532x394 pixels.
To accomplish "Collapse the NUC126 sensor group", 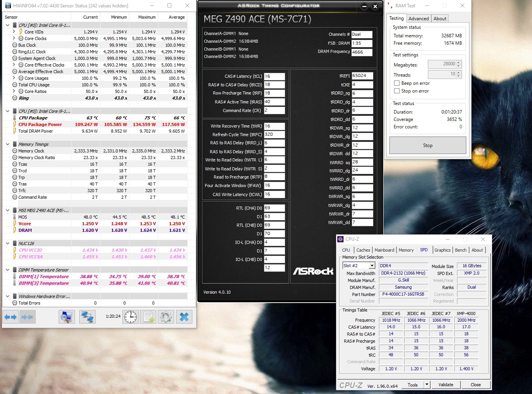I will tap(7, 243).
